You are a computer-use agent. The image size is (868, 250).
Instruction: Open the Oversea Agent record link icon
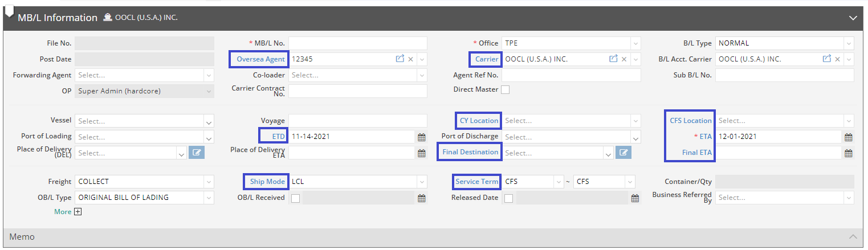400,59
